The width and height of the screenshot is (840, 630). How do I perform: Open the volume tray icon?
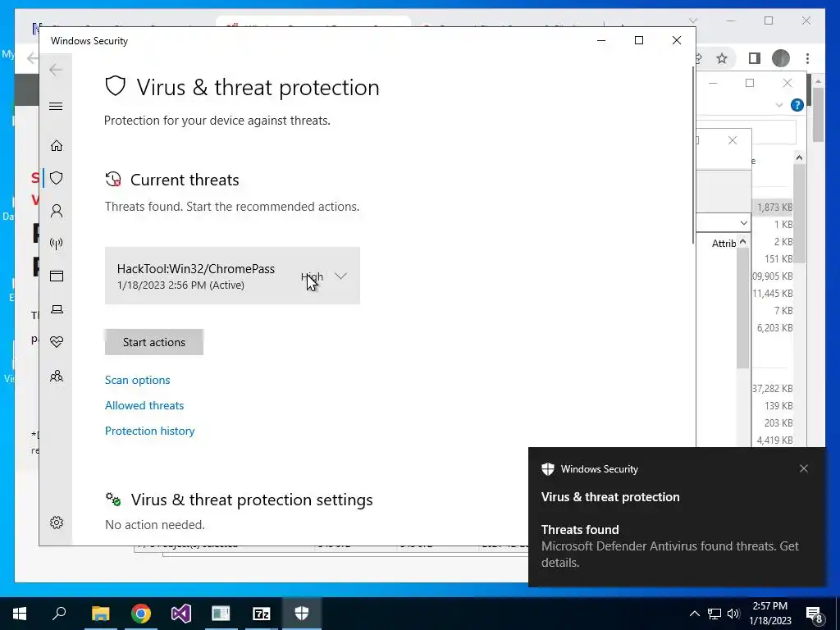pos(733,614)
